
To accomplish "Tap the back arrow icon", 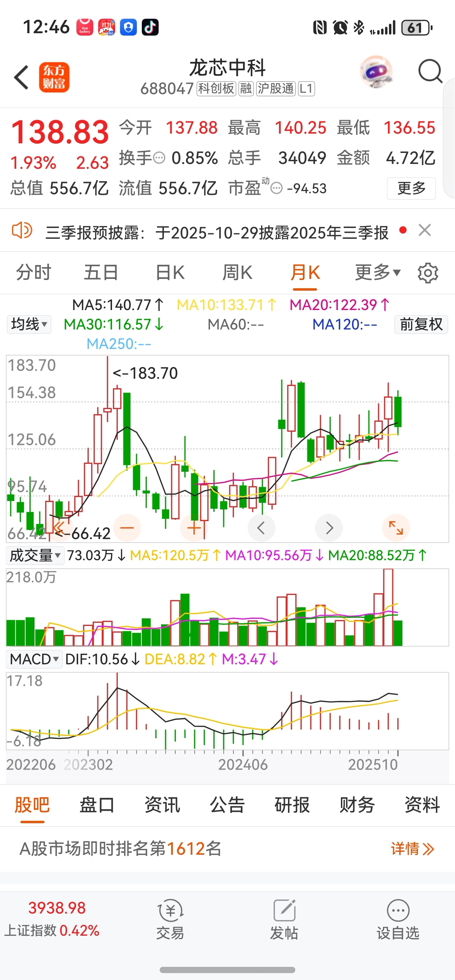I will coord(21,77).
